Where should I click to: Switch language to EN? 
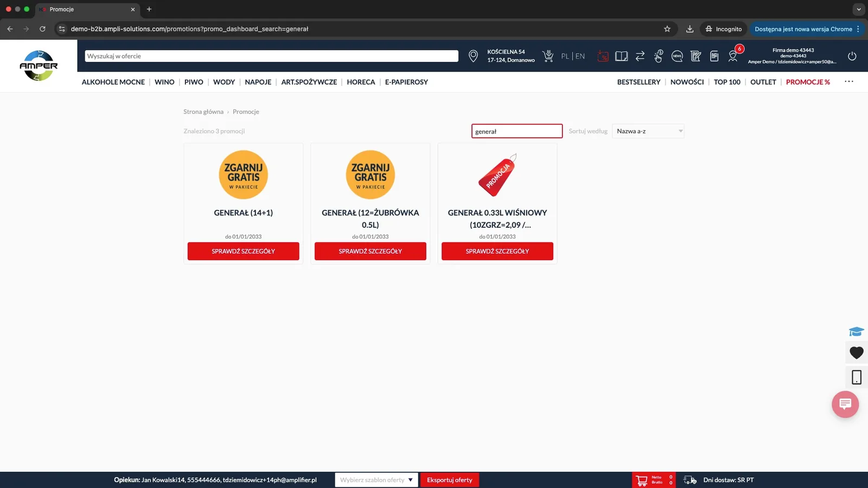point(580,56)
